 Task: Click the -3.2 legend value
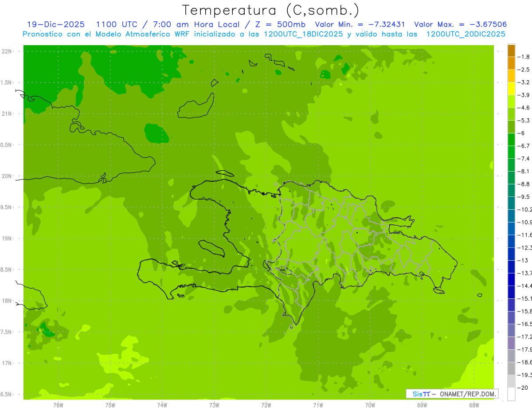point(524,82)
